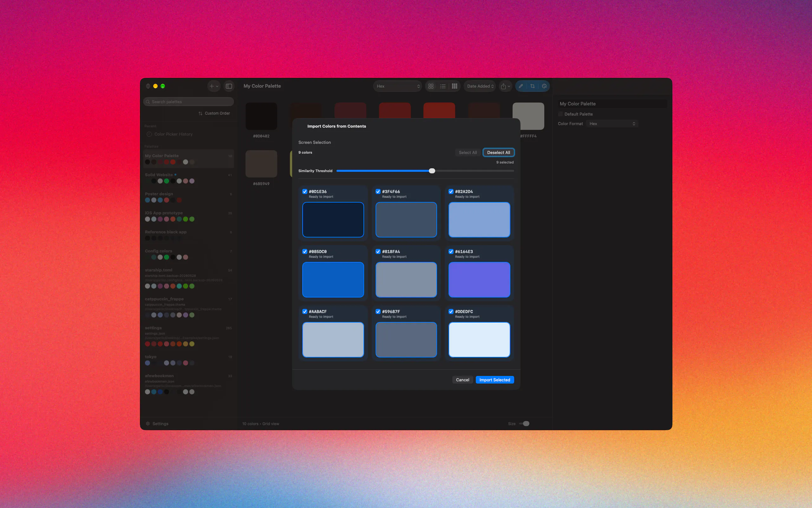812x508 pixels.
Task: Uncheck the #085DC0 color checkbox
Action: coord(305,252)
